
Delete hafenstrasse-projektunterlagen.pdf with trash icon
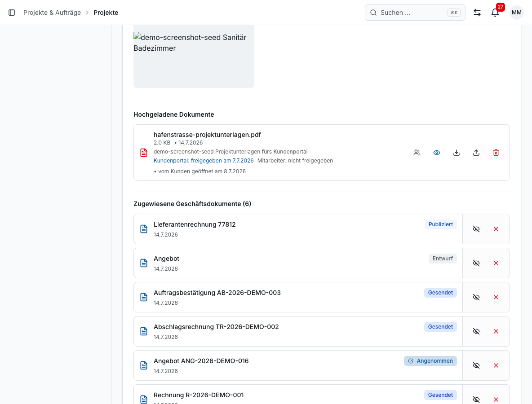coord(496,153)
